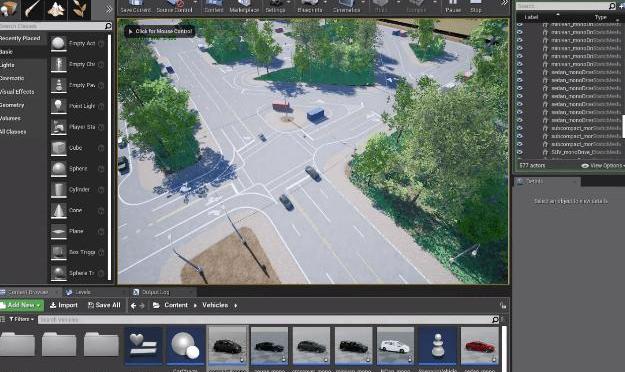Expand the arrow after Vehicles breadcrumb
The height and width of the screenshot is (372, 625).
point(236,305)
